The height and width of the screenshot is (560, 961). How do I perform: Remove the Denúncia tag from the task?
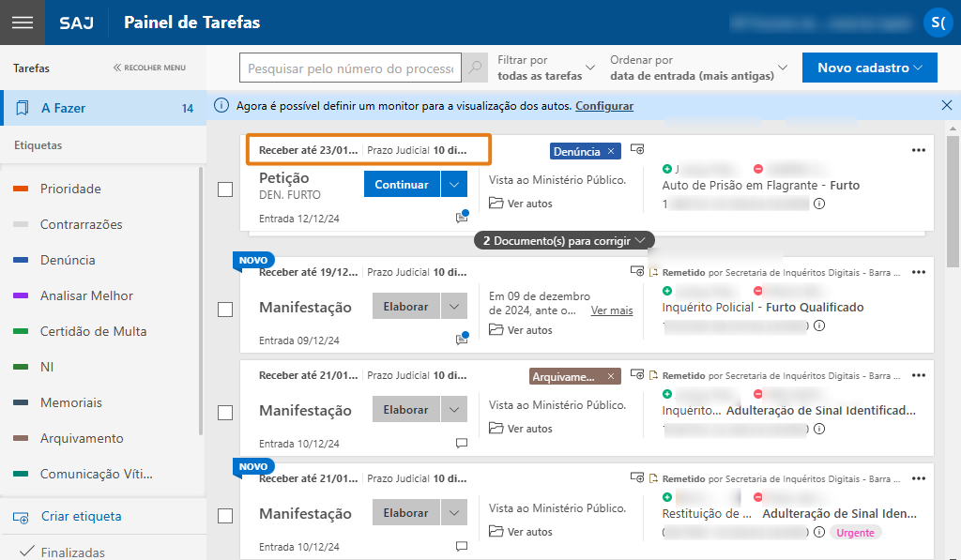[611, 151]
